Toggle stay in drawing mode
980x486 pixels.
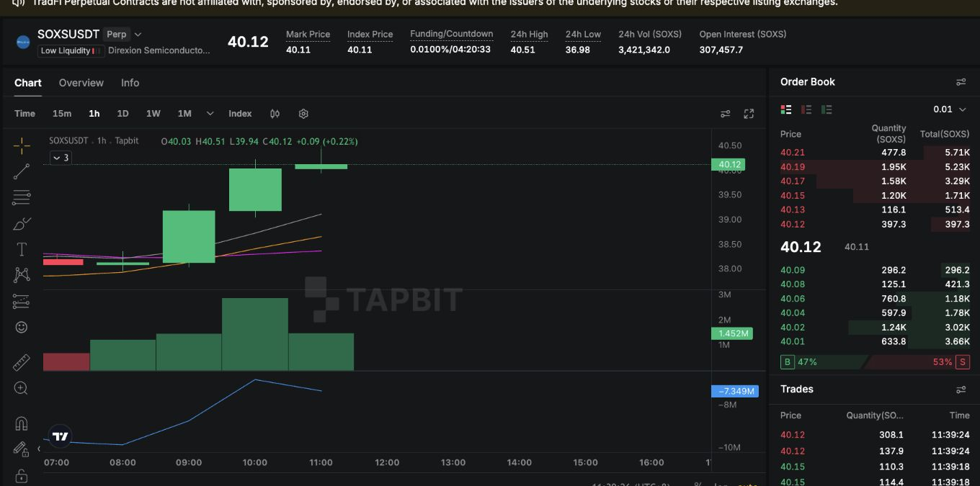click(x=22, y=449)
